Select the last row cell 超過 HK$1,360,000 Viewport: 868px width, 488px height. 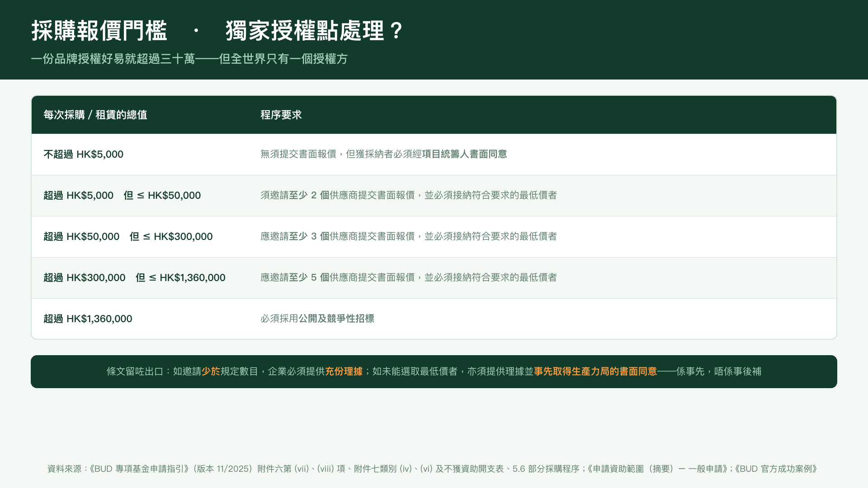(88, 319)
